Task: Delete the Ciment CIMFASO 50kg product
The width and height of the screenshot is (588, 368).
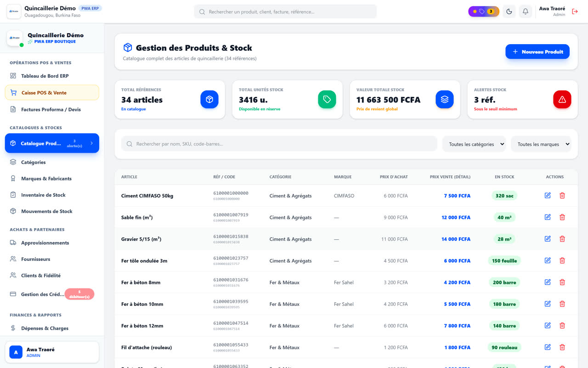Action: [562, 195]
